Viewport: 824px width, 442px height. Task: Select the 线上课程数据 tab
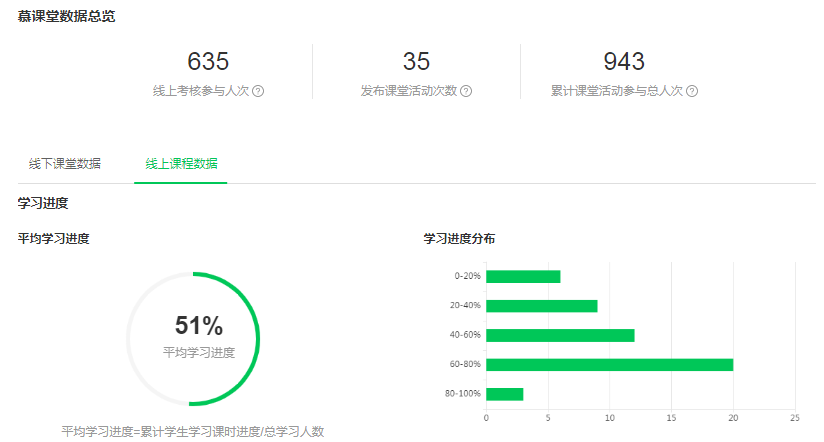click(x=181, y=163)
